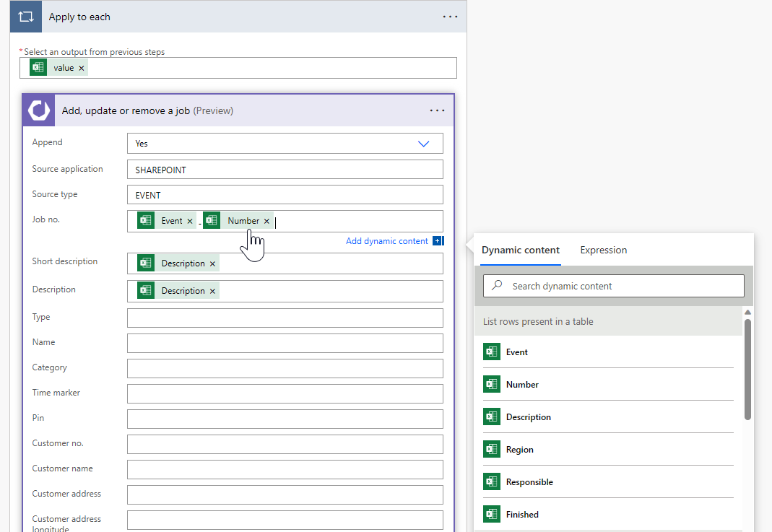Click the Source application input field

(x=285, y=170)
